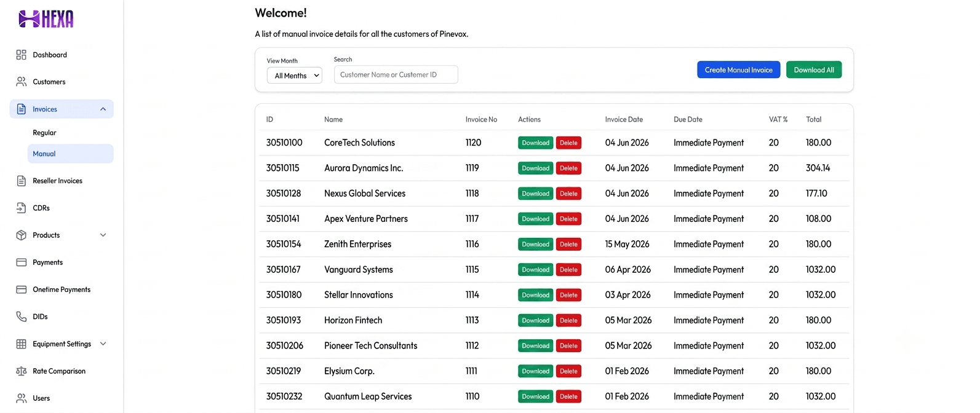Download Elysium Corp. invoice
This screenshot has height=413, width=980.
click(535, 371)
